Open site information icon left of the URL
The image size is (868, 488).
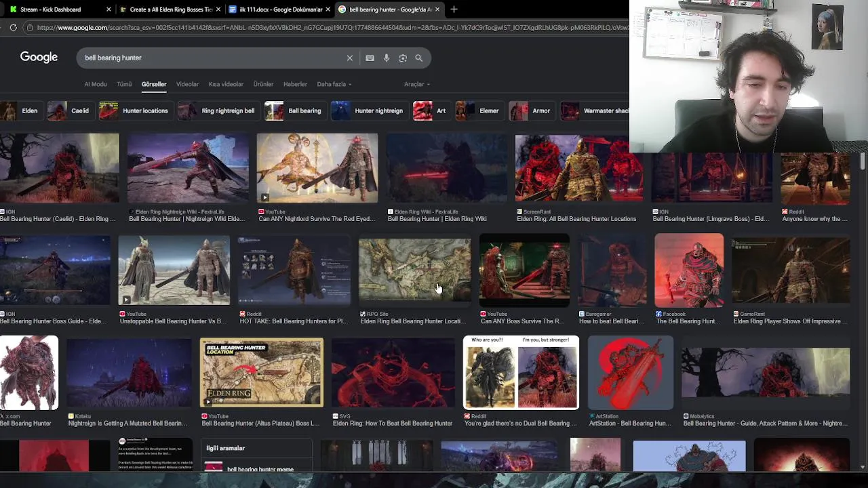point(29,27)
